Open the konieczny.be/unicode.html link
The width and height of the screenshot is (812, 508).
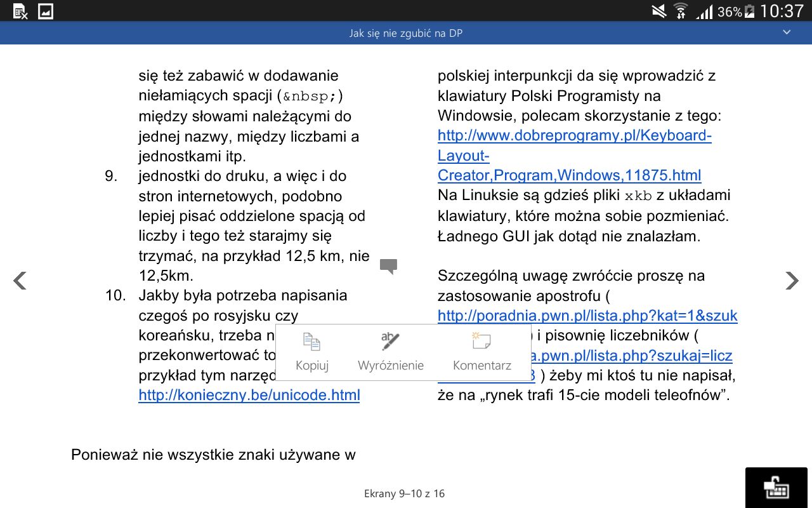coord(249,395)
